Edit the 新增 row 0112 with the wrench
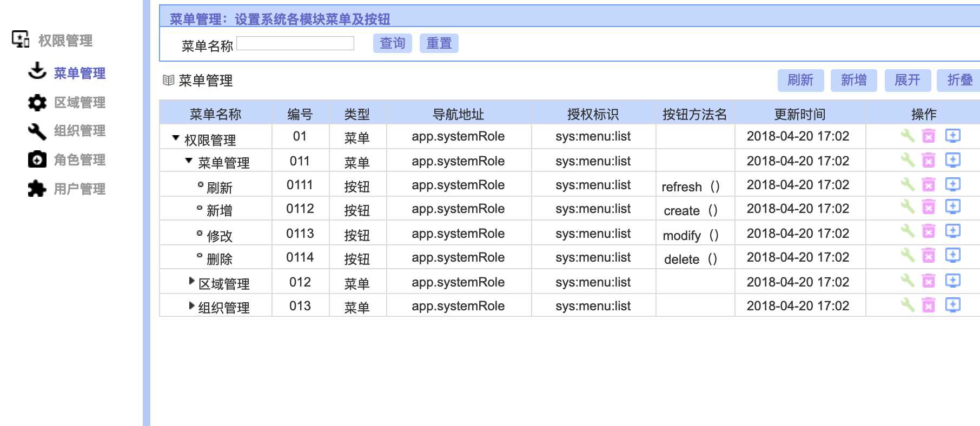 907,207
